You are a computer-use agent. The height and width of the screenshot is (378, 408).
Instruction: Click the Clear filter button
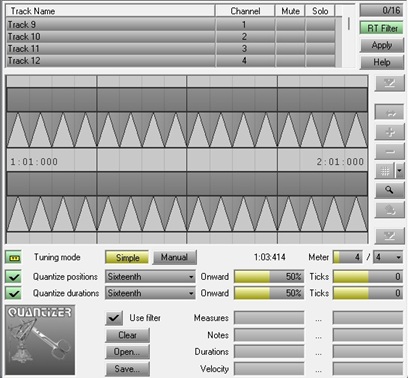click(127, 335)
